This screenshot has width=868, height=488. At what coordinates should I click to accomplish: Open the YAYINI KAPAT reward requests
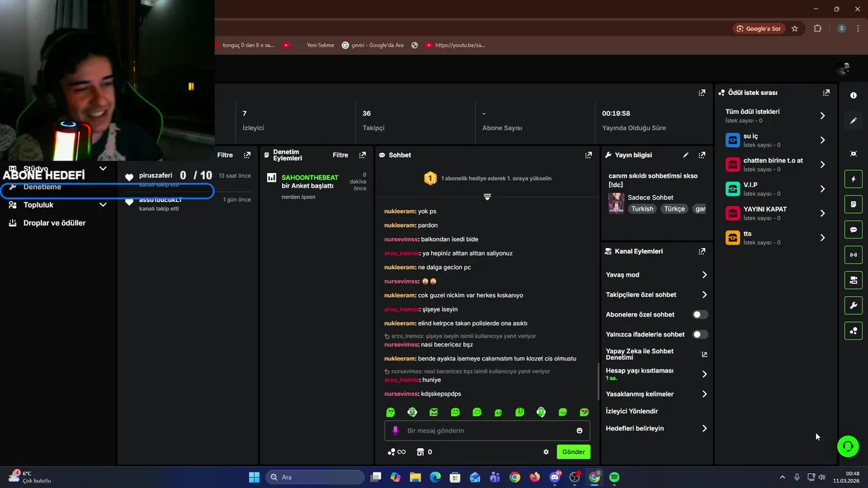pyautogui.click(x=776, y=213)
